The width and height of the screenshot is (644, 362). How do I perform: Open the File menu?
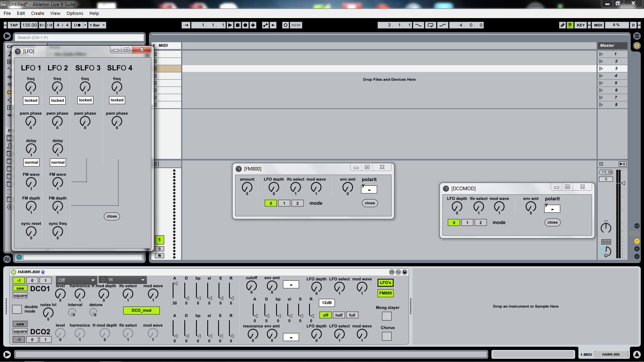pos(7,13)
